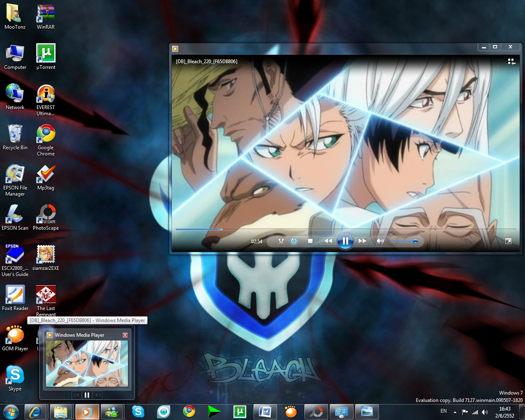Click the Show Desktop strip at the taskbar end

(x=522, y=412)
